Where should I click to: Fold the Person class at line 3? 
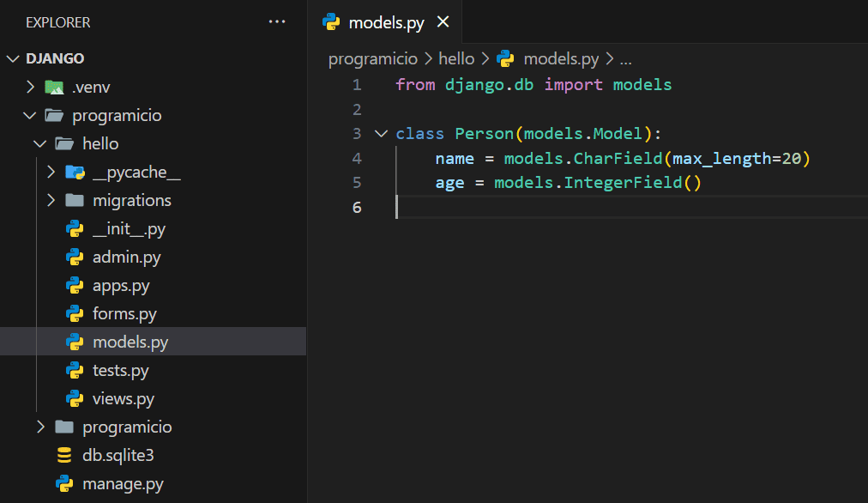pos(381,134)
